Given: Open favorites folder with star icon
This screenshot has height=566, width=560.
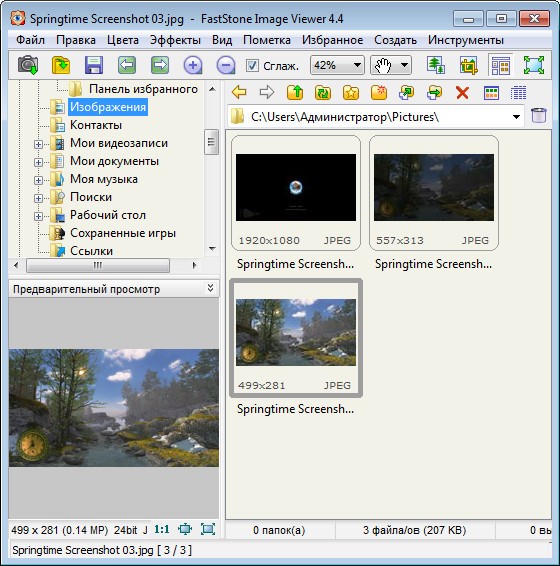Looking at the screenshot, I should 351,92.
